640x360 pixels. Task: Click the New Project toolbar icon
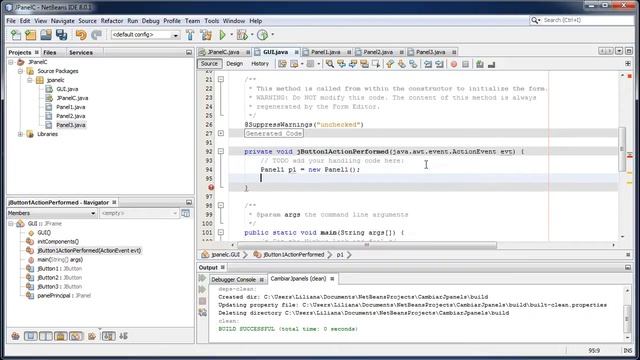coord(31,35)
